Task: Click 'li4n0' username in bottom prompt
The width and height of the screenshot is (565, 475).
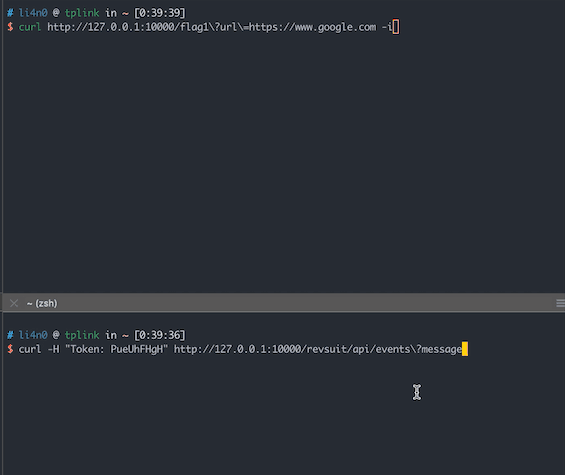Action: click(x=33, y=335)
